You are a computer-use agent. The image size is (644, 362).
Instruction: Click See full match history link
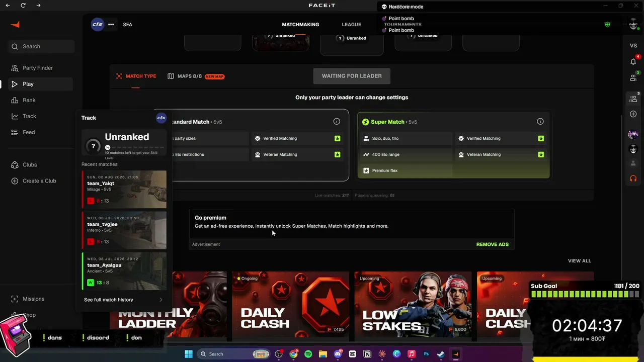(109, 300)
